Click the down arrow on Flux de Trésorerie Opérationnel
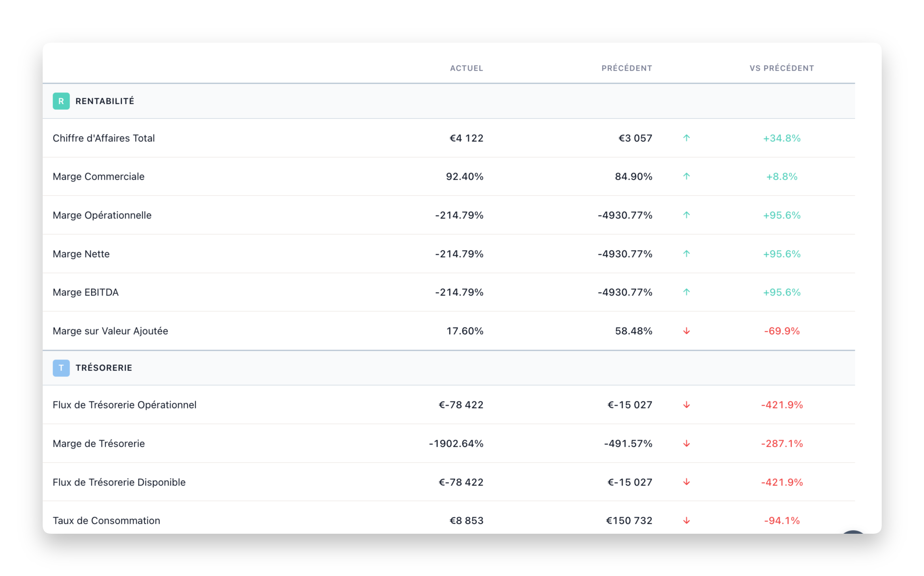 [x=687, y=405]
